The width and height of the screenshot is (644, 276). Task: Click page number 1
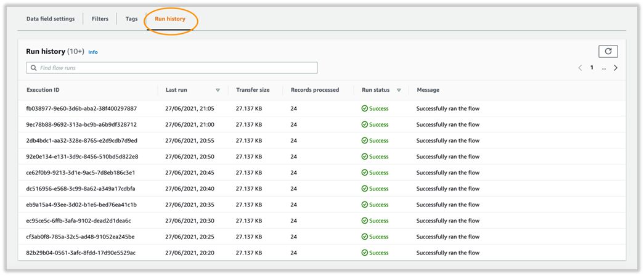tap(592, 68)
